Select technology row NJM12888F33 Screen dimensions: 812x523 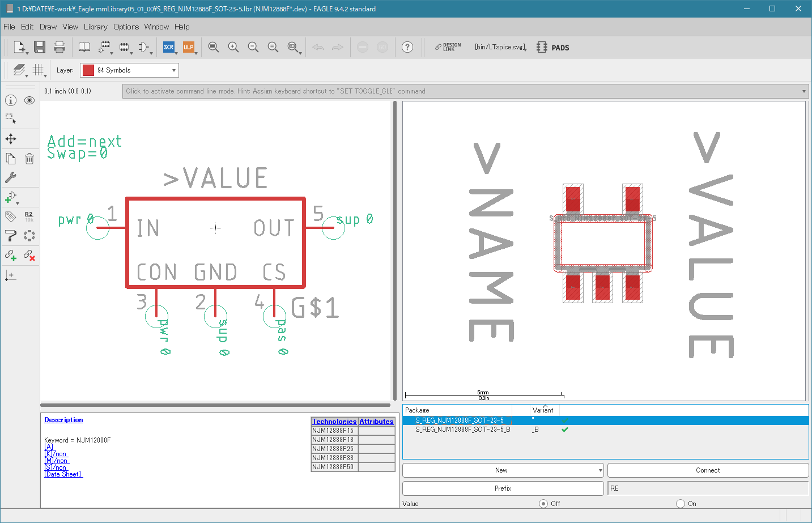(x=353, y=458)
